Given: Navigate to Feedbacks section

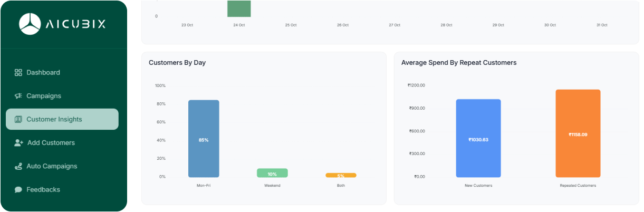Looking at the screenshot, I should 43,189.
